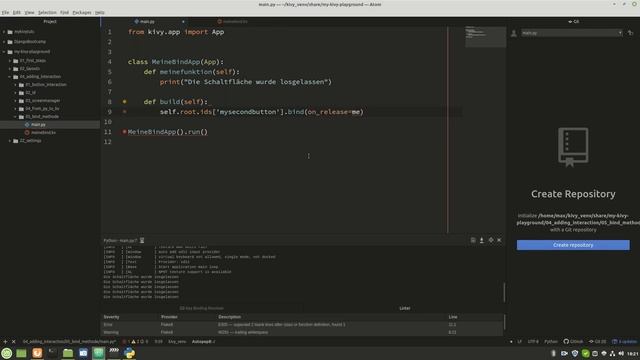Screen dimensions: 640x360
Task: Expand the 02_id folder arrow
Action: [16, 93]
